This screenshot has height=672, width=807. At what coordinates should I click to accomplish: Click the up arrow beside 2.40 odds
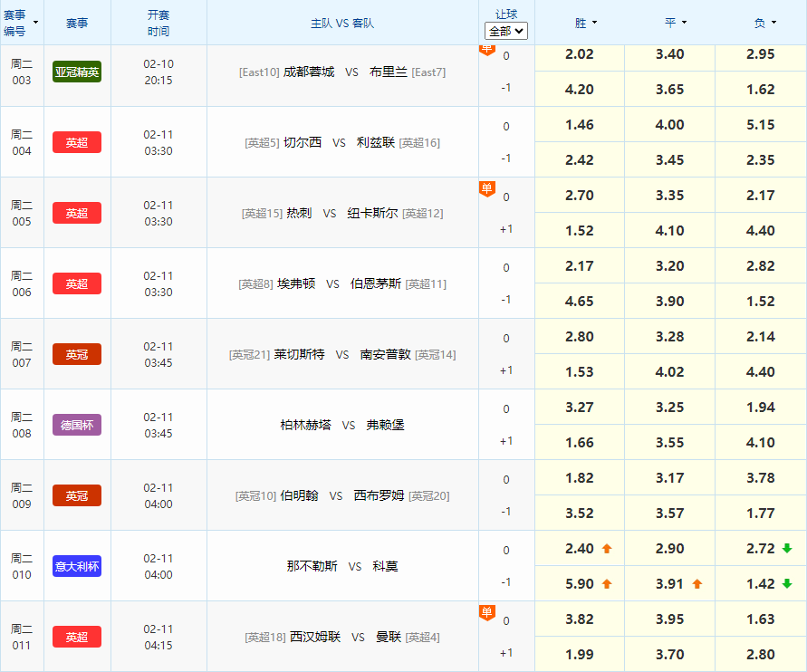pos(607,549)
